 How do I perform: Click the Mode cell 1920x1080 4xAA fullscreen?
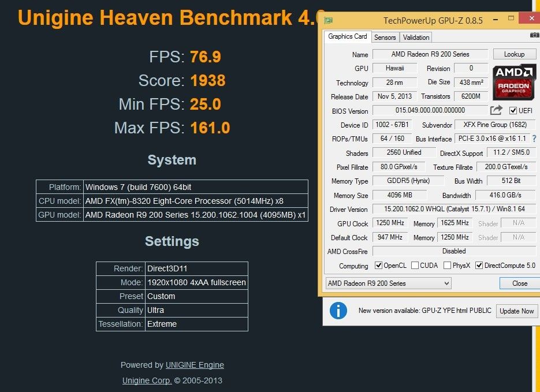pyautogui.click(x=196, y=282)
